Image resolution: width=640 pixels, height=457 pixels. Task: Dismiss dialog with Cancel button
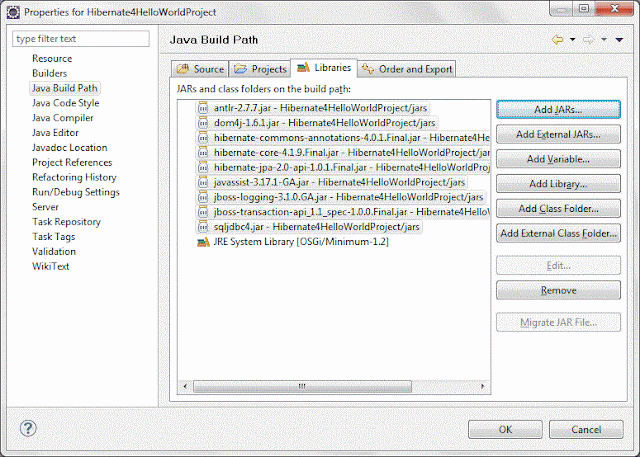click(586, 429)
